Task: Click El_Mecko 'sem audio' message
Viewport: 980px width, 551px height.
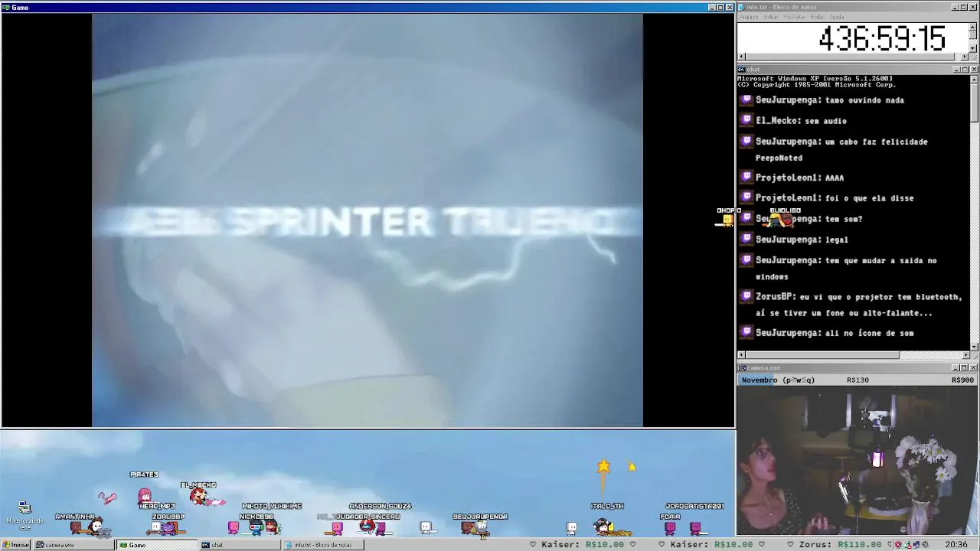Action: point(825,120)
